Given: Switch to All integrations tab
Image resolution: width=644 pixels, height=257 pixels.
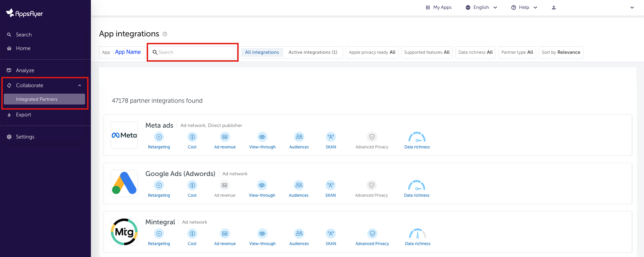Looking at the screenshot, I should click(x=262, y=52).
